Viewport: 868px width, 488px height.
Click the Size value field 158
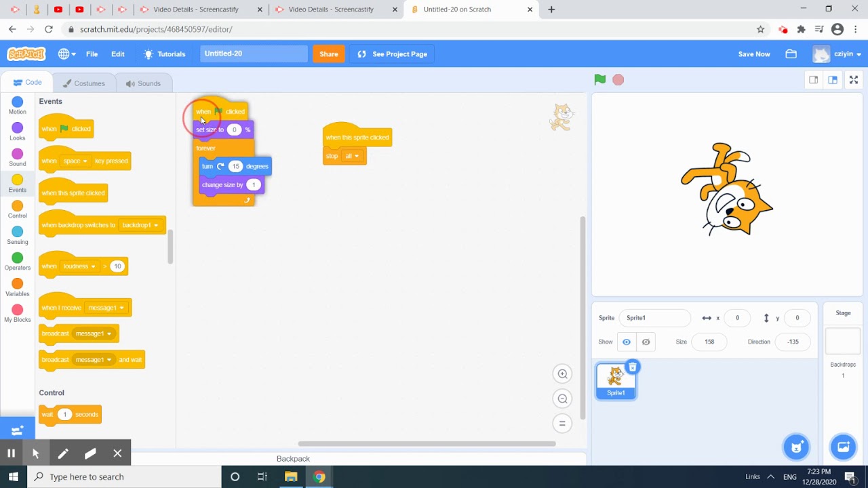click(709, 342)
